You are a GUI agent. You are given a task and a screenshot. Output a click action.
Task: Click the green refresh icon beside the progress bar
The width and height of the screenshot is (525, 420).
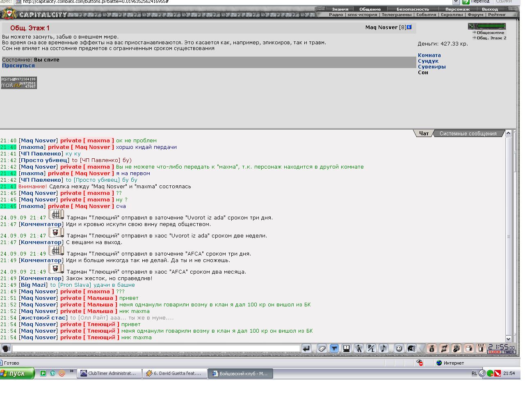tap(472, 26)
